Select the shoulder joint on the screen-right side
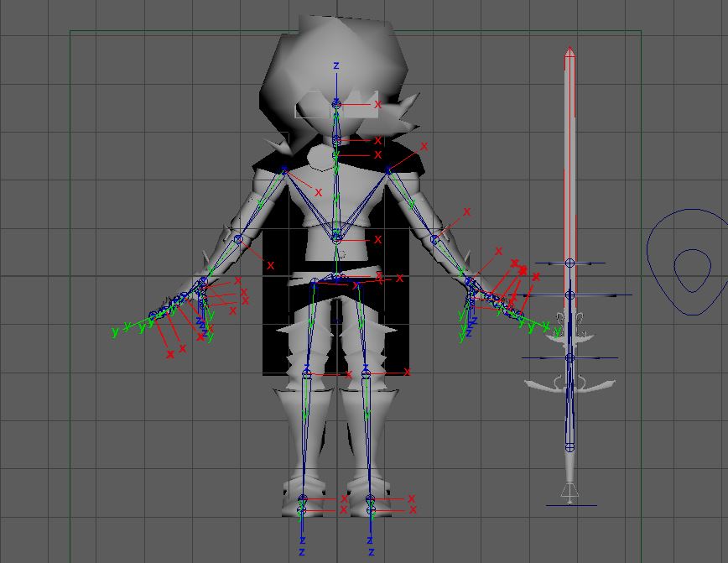The height and width of the screenshot is (563, 728). pos(388,171)
